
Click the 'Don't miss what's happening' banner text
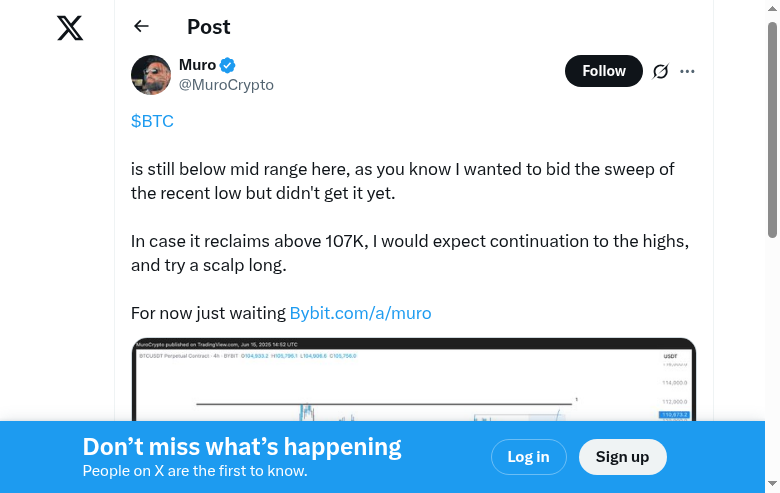242,447
